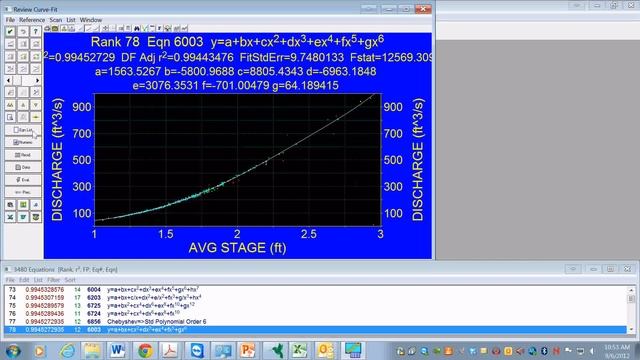Click the taskbar clock showing 10:53 AM
The width and height of the screenshot is (640, 360).
tap(617, 351)
